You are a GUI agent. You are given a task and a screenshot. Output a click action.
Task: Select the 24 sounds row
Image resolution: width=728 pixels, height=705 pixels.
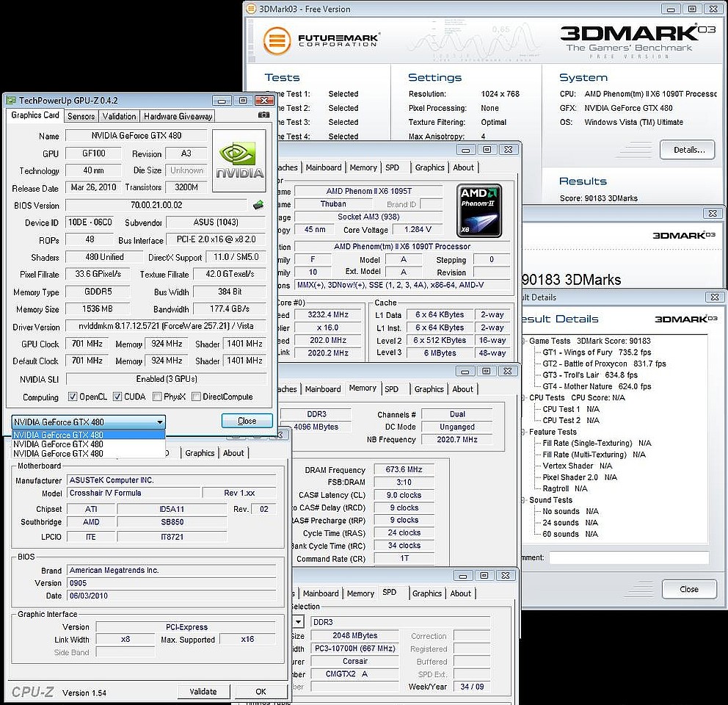coord(570,523)
